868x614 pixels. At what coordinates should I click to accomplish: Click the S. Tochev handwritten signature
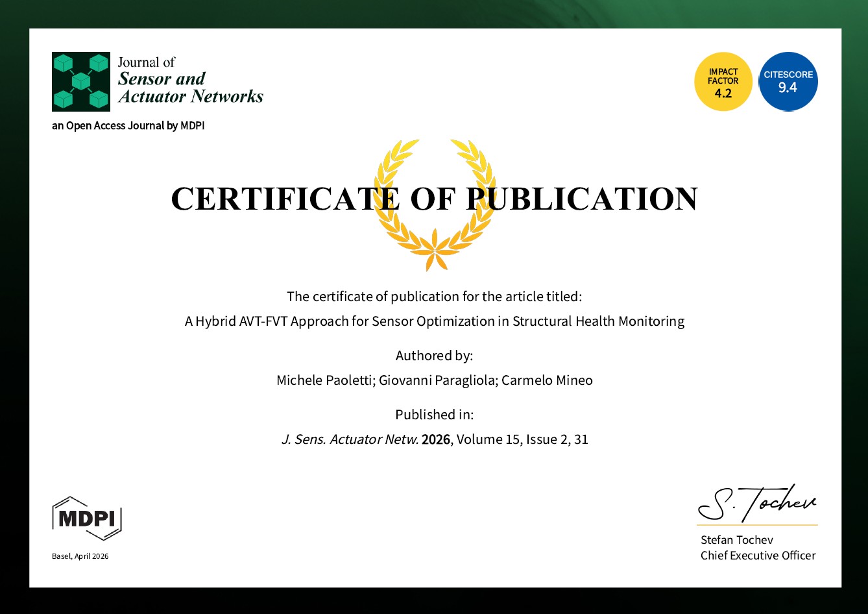[x=757, y=502]
